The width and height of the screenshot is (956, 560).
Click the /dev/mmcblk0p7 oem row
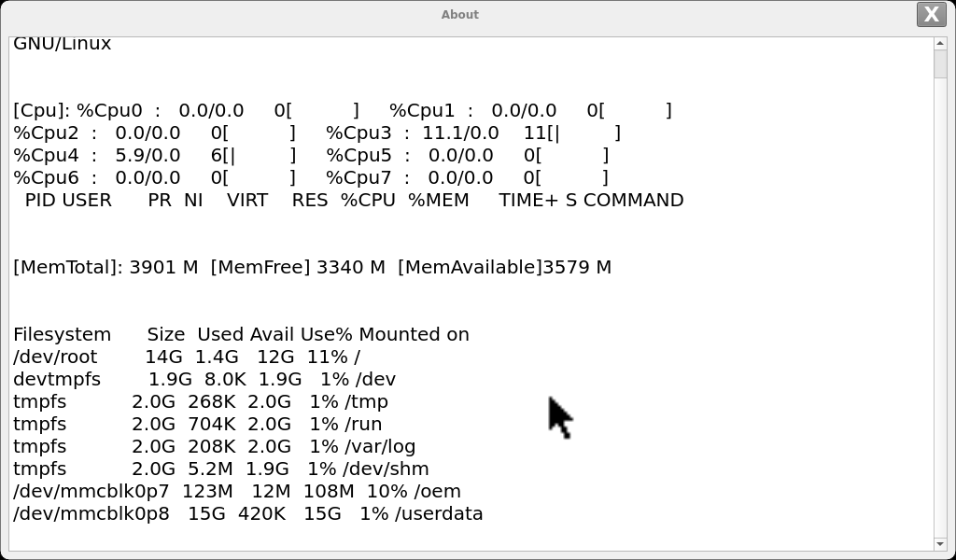click(237, 491)
